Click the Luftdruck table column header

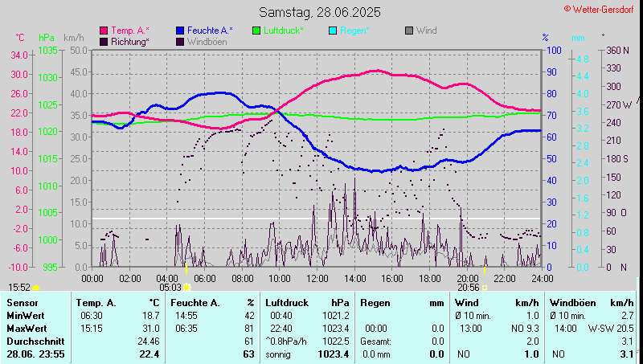pyautogui.click(x=287, y=303)
